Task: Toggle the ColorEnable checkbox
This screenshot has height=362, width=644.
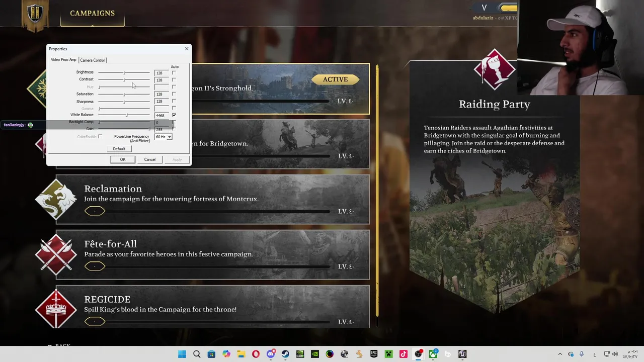Action: (100, 137)
